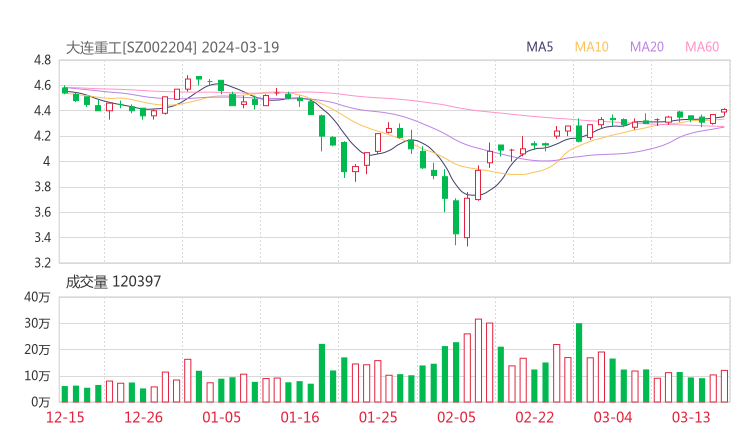
Task: Click the 4.8 price axis label
Action: (x=42, y=60)
